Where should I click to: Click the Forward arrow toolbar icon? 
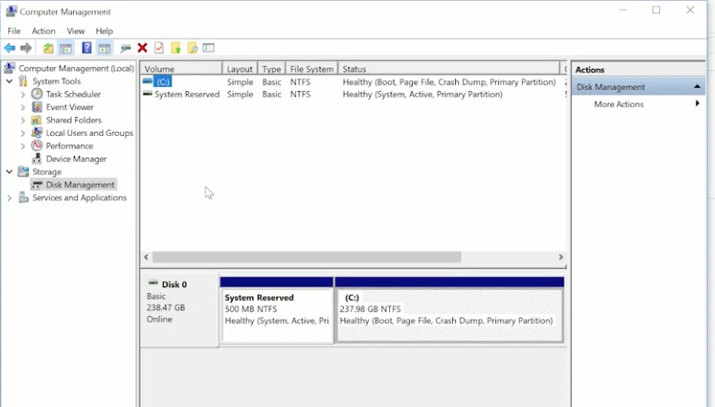26,48
